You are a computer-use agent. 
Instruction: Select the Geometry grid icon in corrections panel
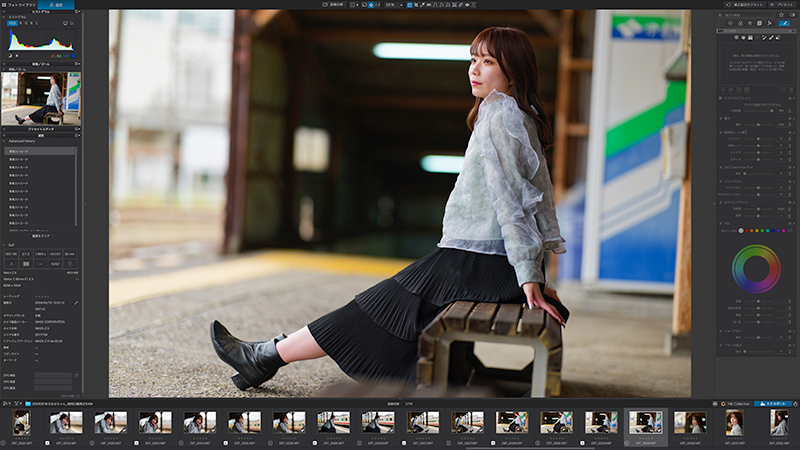[x=760, y=23]
